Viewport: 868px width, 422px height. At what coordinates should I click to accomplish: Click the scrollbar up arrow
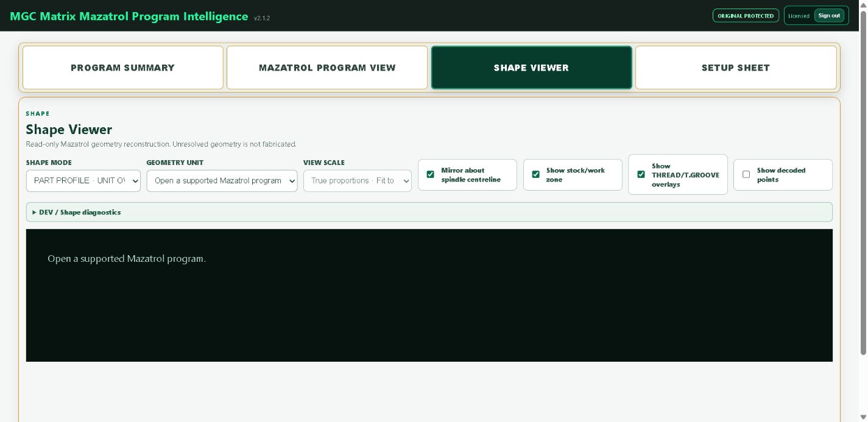coord(863,4)
